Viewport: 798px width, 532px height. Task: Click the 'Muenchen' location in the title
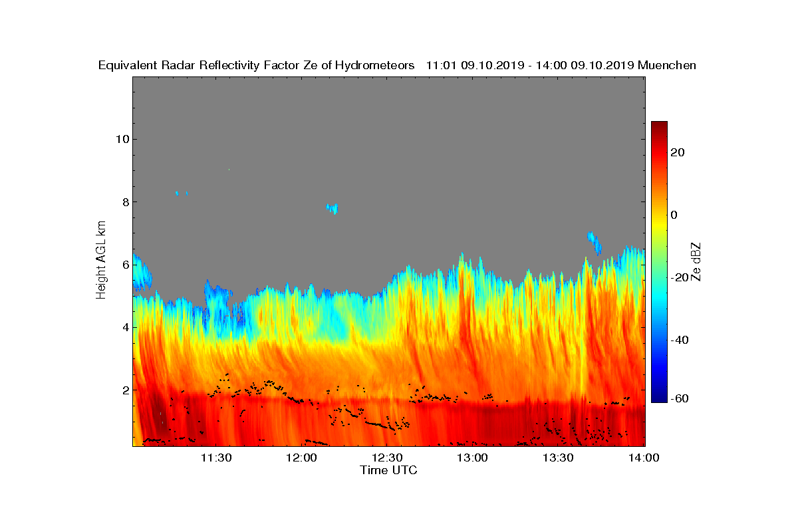(667, 65)
